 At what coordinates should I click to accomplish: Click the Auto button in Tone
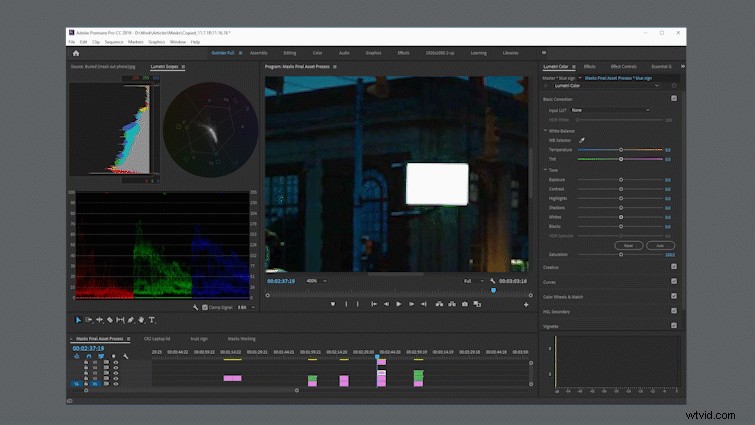(x=660, y=245)
